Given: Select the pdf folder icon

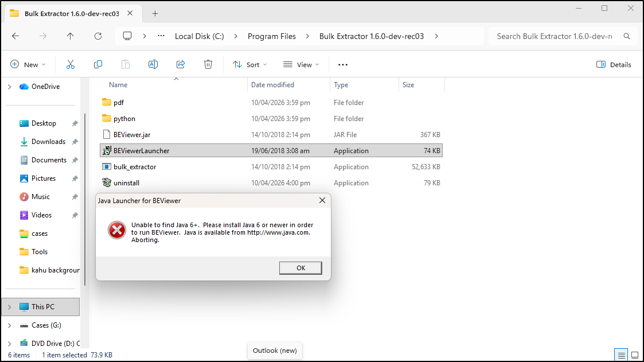Looking at the screenshot, I should pyautogui.click(x=107, y=102).
